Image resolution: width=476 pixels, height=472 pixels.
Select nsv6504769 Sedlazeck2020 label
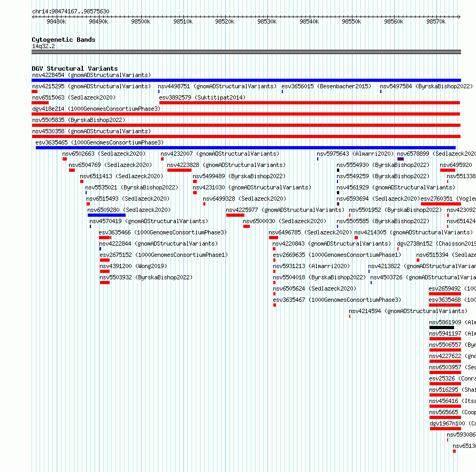pos(110,165)
